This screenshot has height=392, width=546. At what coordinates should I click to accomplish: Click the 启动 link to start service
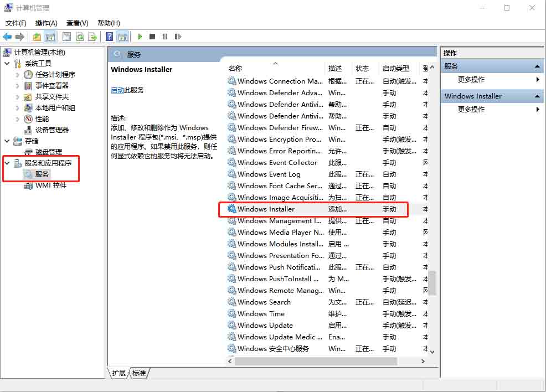(x=117, y=90)
